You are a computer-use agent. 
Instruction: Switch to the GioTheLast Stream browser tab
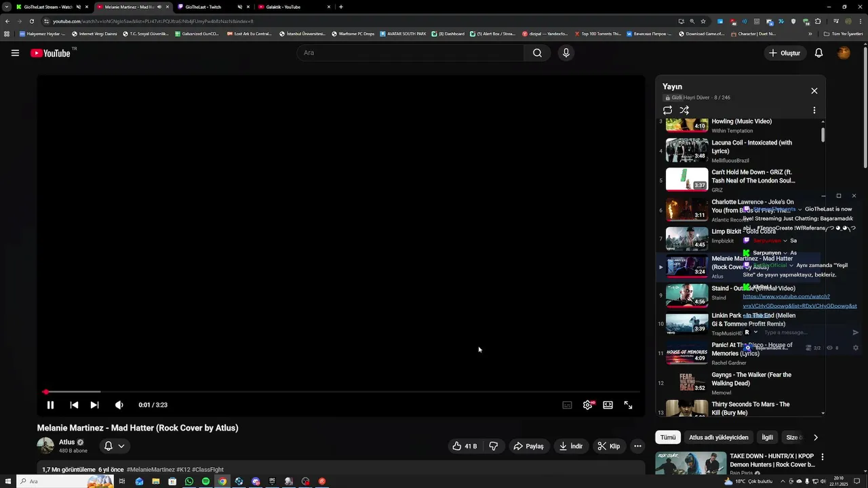(x=47, y=7)
